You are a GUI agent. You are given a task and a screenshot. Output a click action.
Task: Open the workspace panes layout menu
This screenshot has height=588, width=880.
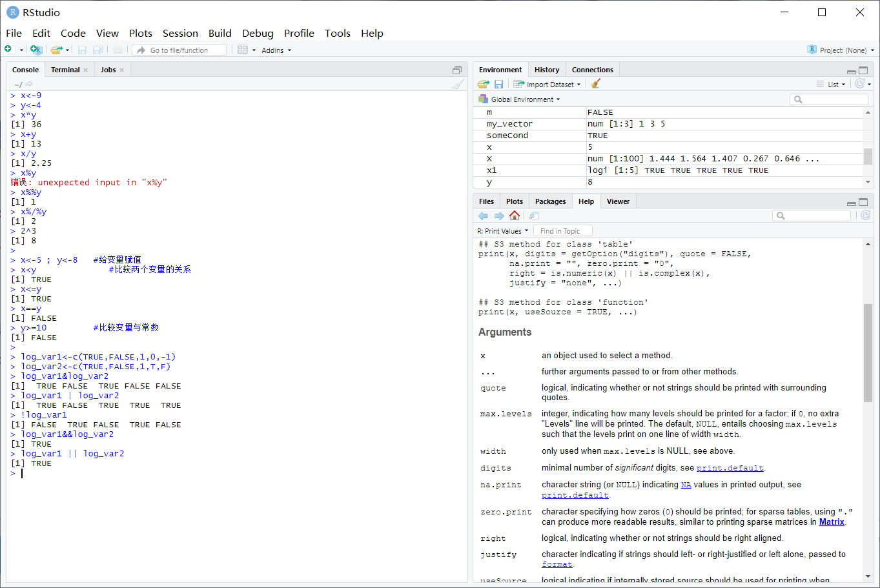click(x=247, y=50)
